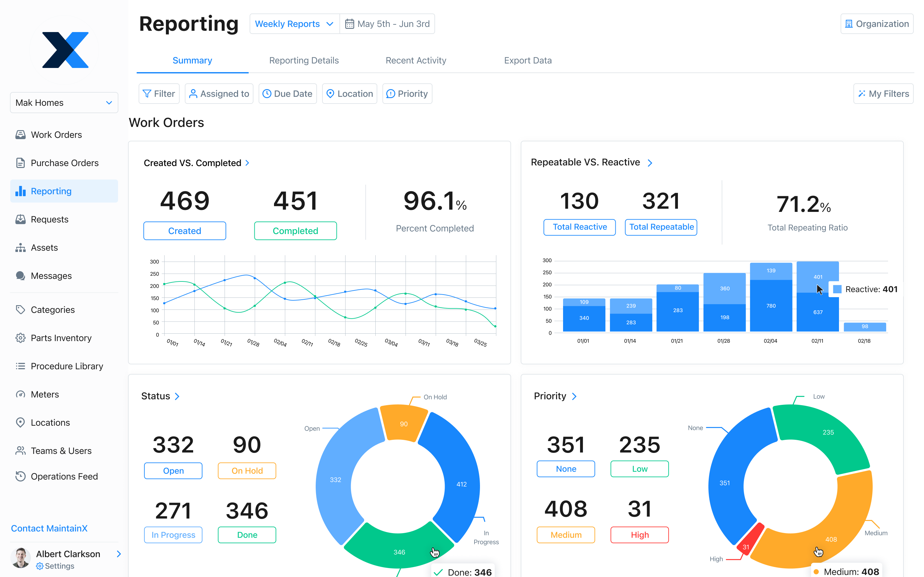Toggle the Total Repeatable filter pill
The width and height of the screenshot is (924, 577).
click(x=661, y=227)
